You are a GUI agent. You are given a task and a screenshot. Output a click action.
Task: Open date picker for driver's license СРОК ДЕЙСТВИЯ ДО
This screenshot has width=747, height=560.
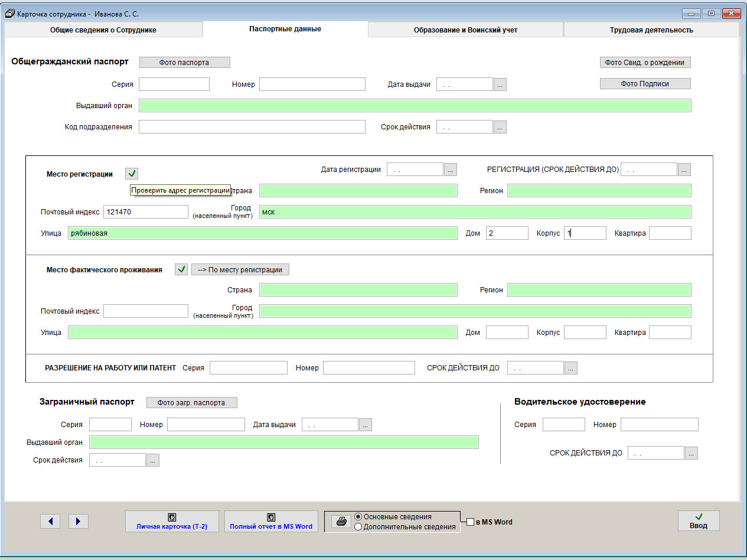(x=691, y=453)
